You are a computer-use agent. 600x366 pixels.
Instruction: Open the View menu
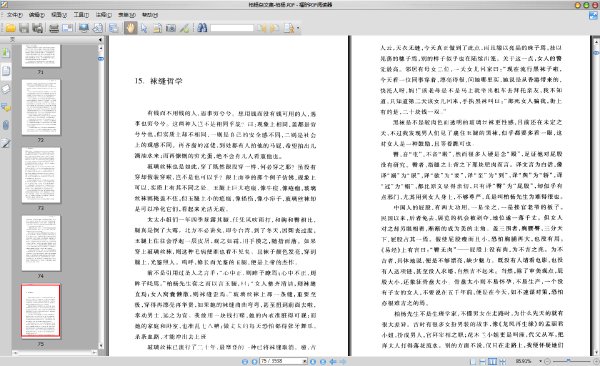[x=59, y=15]
